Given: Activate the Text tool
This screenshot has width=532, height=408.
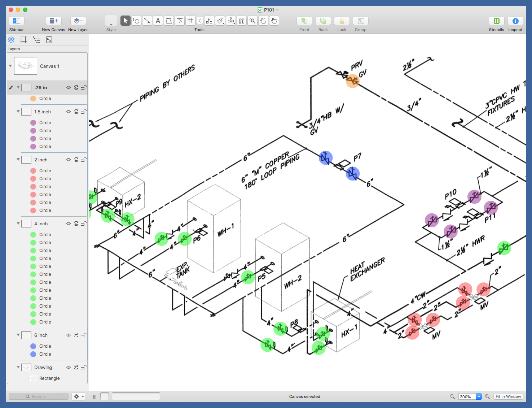Looking at the screenshot, I should point(158,21).
